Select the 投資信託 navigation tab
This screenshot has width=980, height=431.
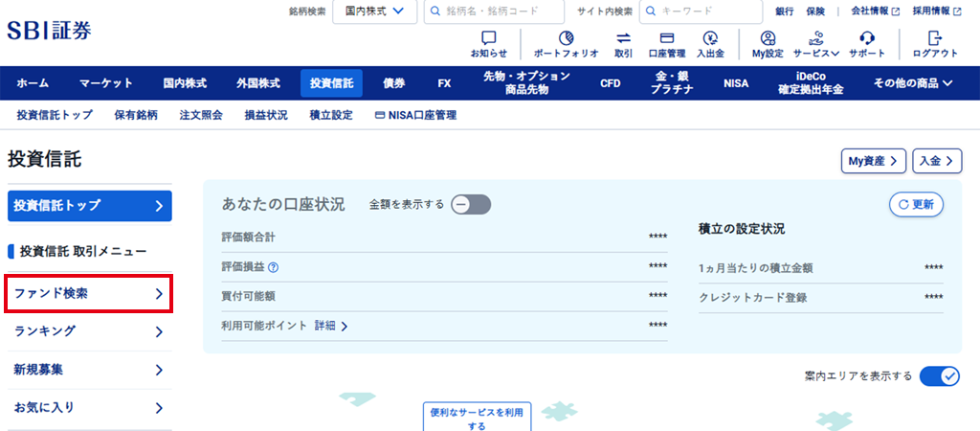click(x=331, y=83)
